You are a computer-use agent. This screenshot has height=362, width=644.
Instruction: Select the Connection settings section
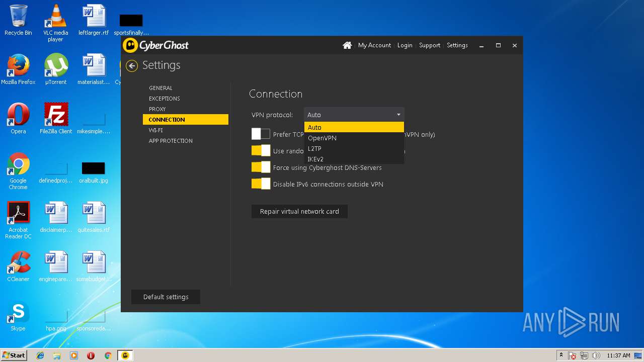pos(186,120)
